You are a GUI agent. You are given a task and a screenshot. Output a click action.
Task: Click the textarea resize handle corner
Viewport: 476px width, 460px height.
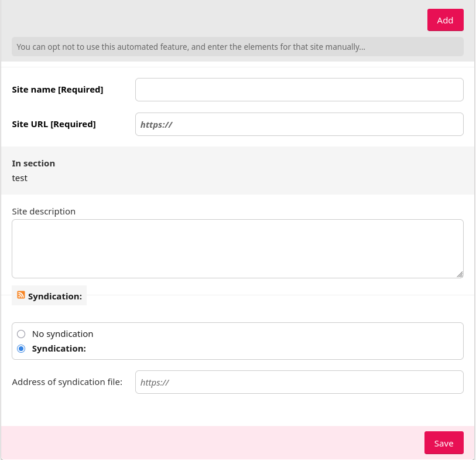point(460,274)
